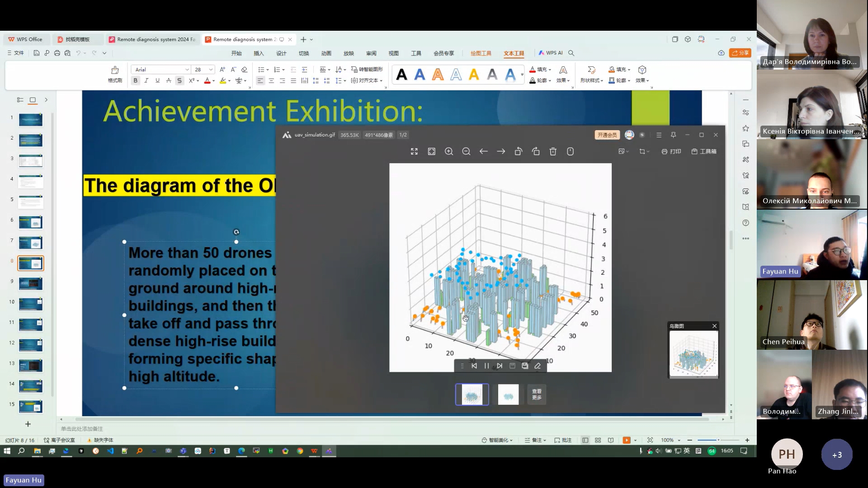Rotate image left in viewer toolbar
Image resolution: width=868 pixels, height=488 pixels.
coord(518,151)
